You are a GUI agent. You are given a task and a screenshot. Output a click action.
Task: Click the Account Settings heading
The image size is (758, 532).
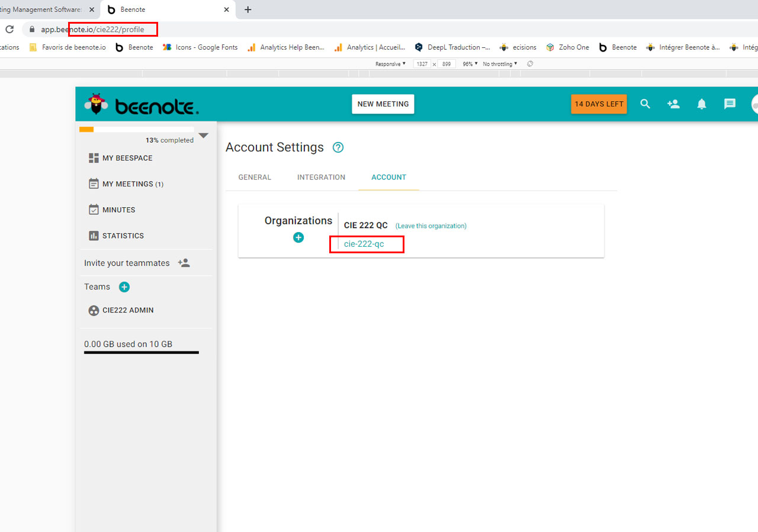tap(275, 147)
